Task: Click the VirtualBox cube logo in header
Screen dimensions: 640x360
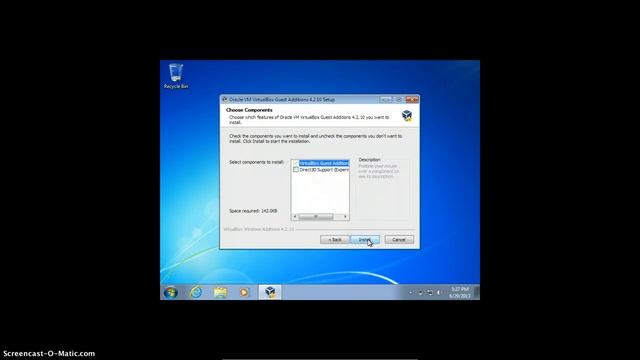Action: click(x=407, y=116)
